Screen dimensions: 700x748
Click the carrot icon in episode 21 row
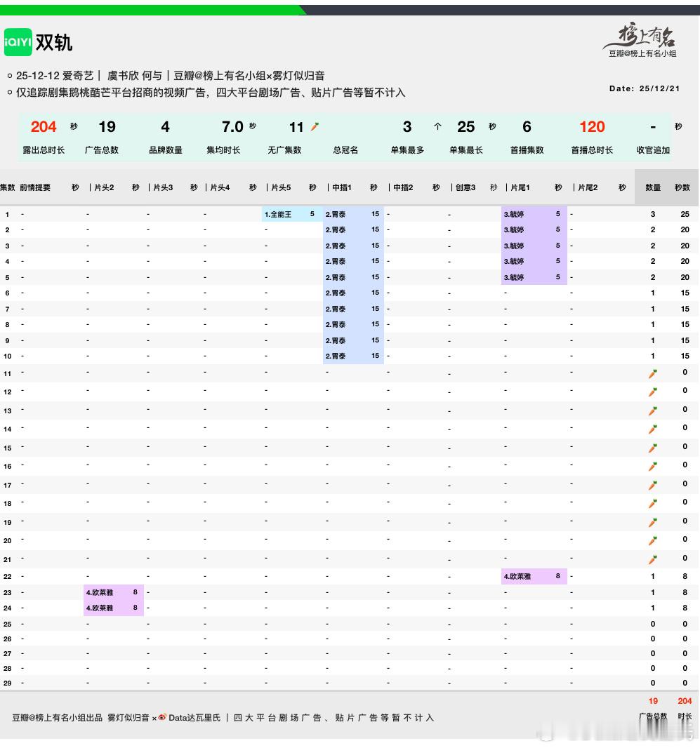pyautogui.click(x=653, y=559)
